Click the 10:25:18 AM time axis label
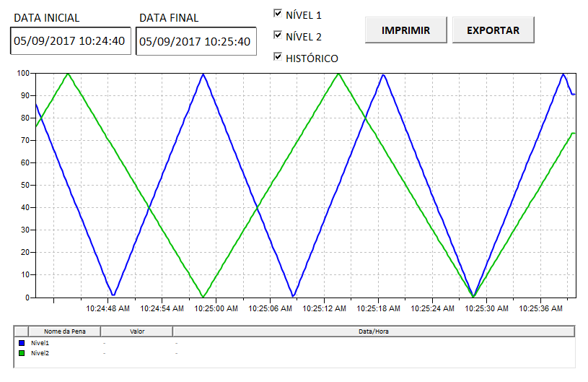The width and height of the screenshot is (588, 382). tap(378, 308)
